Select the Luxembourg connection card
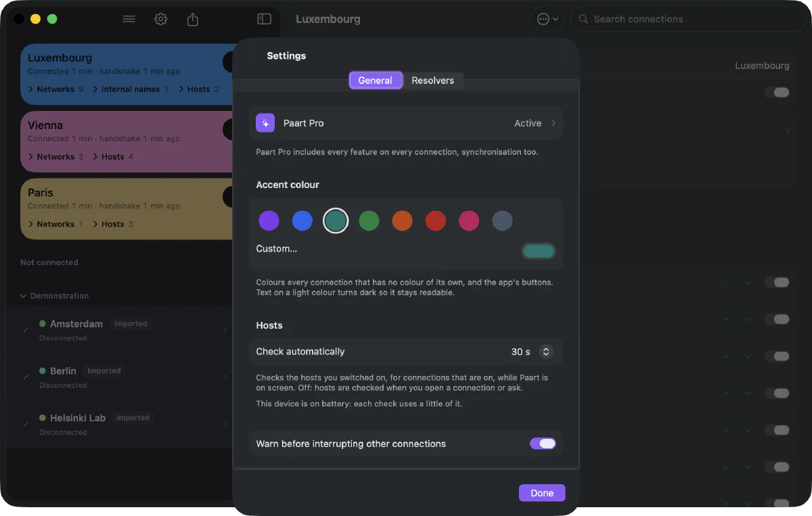 point(126,74)
